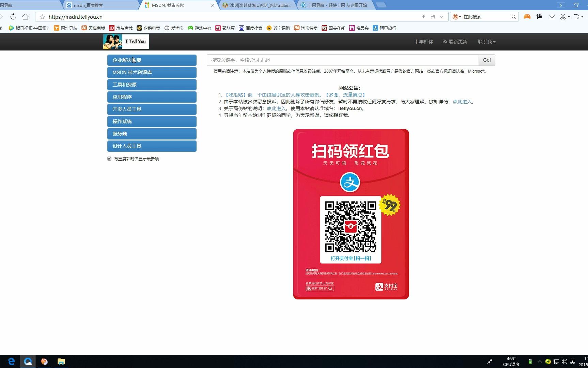
Task: Open File Explorer from the taskbar
Action: point(61,362)
